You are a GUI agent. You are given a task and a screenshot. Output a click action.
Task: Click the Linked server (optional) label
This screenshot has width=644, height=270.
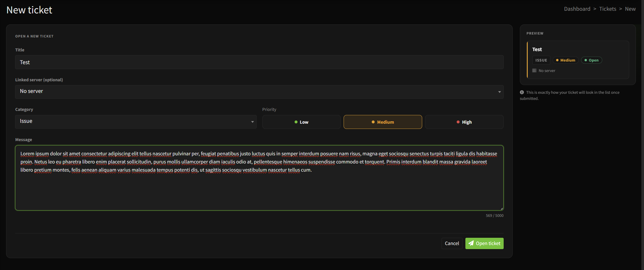pyautogui.click(x=39, y=80)
